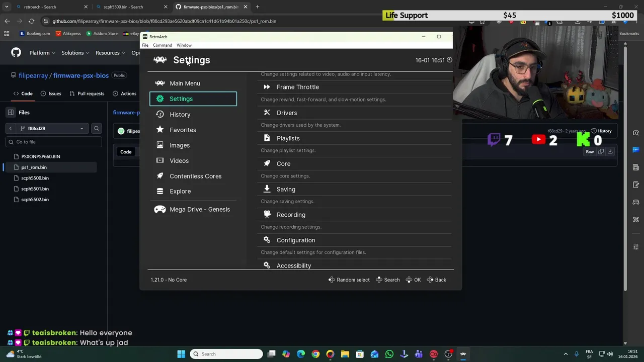This screenshot has width=644, height=362.
Task: Reload the GitHub page
Action: coord(31,21)
